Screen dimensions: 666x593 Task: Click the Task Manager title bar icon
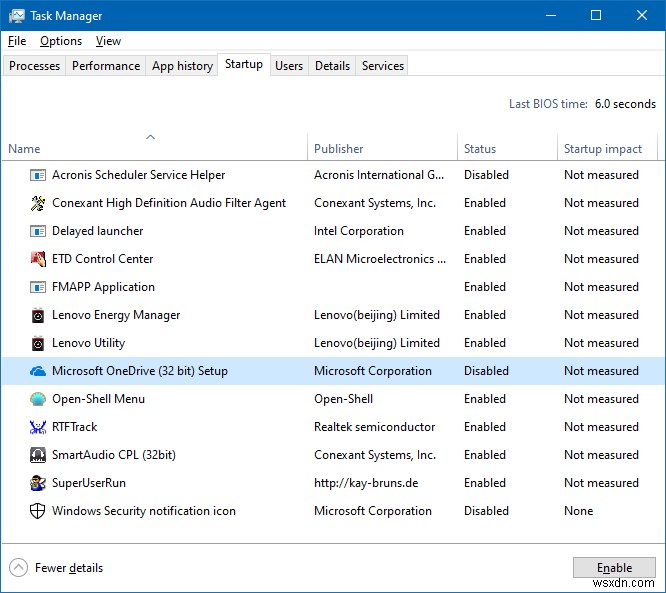pyautogui.click(x=17, y=16)
